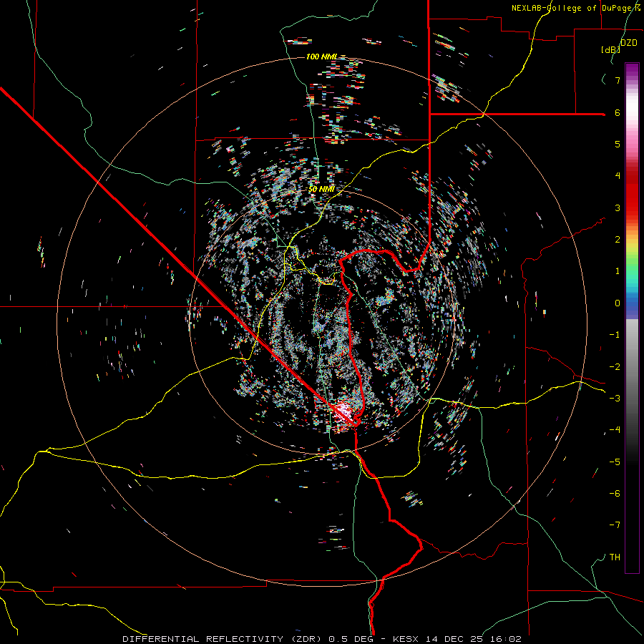644x644 pixels.
Task: Click the "2" tick label on the color scale
Action: pos(618,240)
